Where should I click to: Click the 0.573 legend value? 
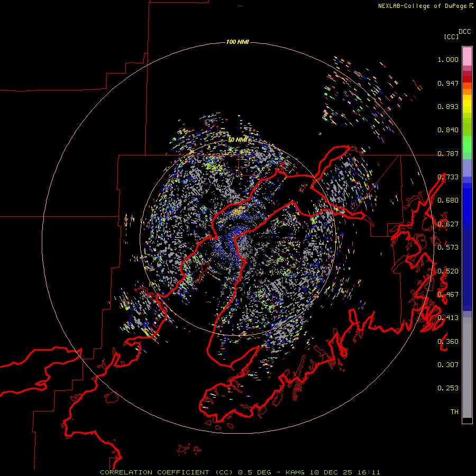[448, 248]
